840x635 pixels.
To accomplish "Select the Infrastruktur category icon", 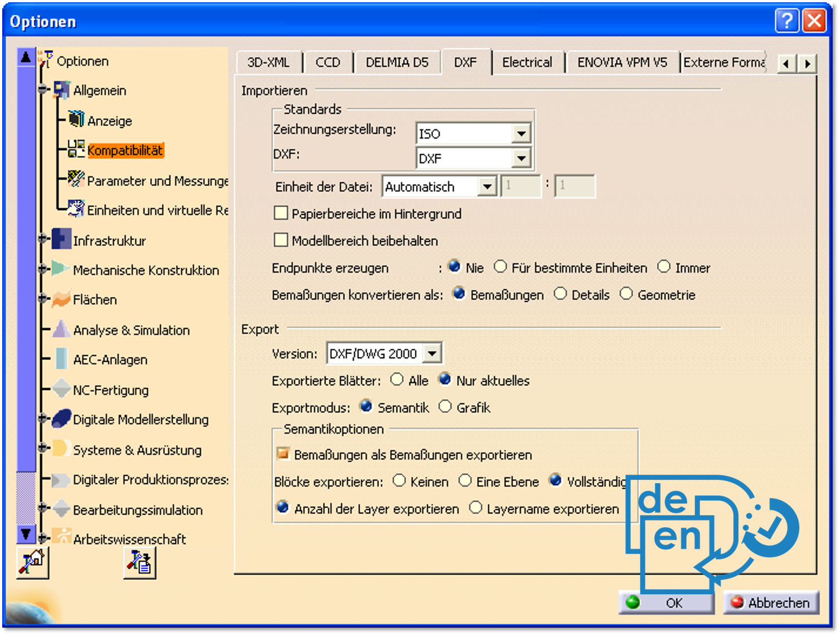I will [62, 239].
